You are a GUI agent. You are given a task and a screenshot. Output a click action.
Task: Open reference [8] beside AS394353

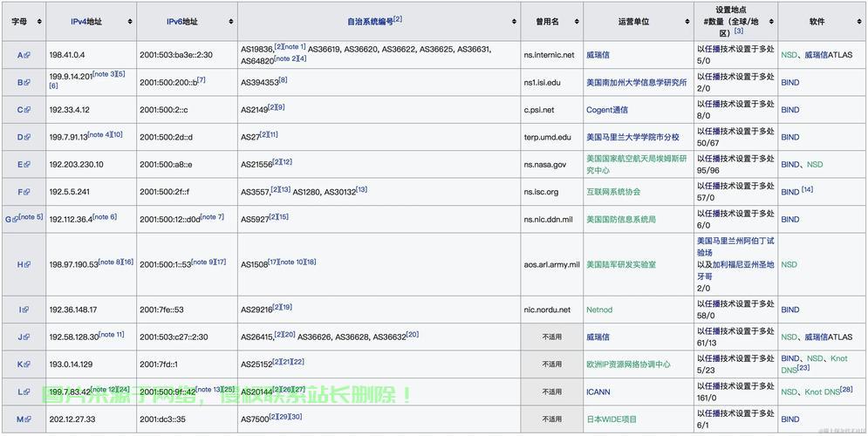click(x=283, y=80)
